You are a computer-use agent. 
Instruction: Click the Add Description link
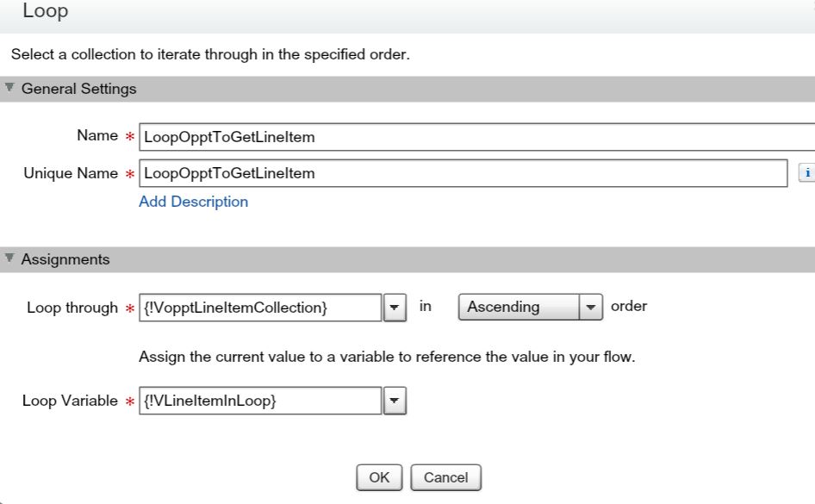tap(193, 202)
